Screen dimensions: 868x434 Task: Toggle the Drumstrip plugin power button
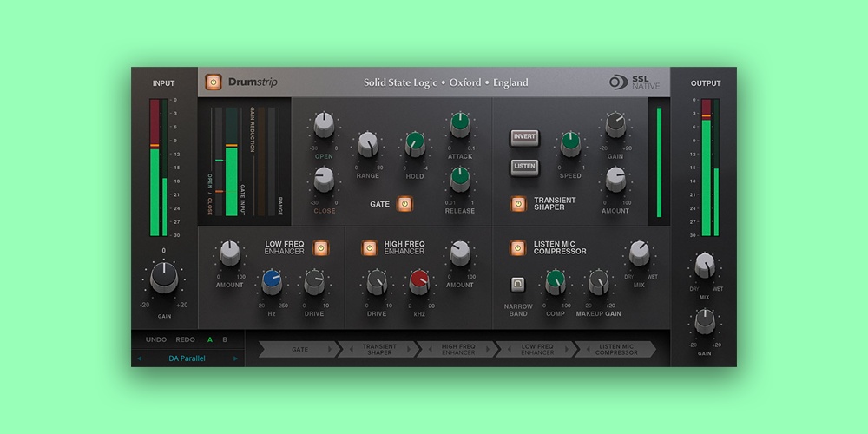pyautogui.click(x=214, y=82)
